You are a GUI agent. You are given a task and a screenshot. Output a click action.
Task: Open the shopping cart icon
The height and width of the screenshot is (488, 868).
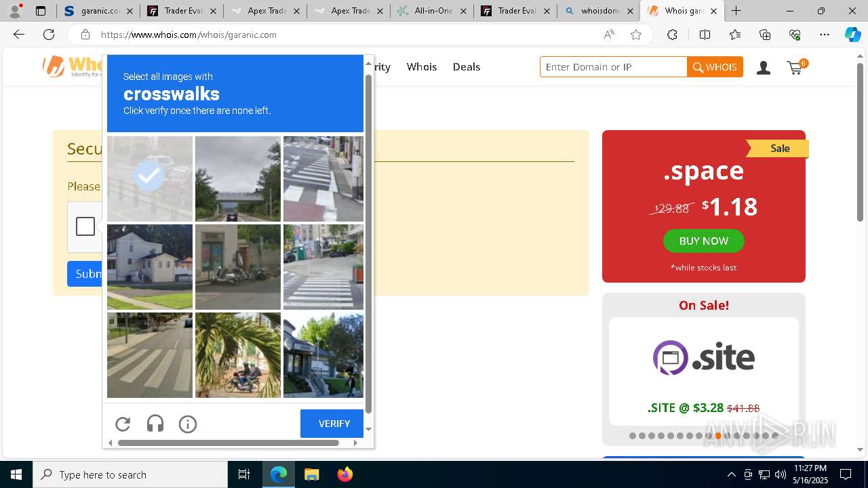tap(796, 67)
